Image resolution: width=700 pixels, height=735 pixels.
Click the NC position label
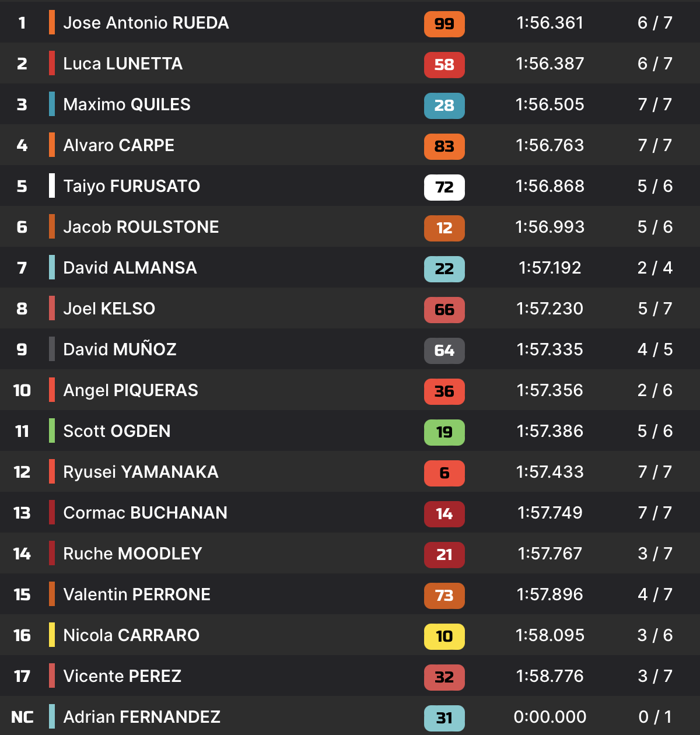[22, 717]
